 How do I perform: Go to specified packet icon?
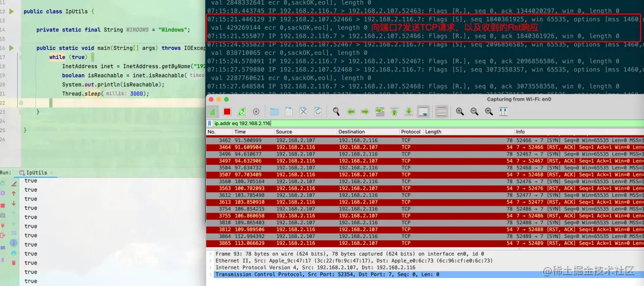coord(379,112)
